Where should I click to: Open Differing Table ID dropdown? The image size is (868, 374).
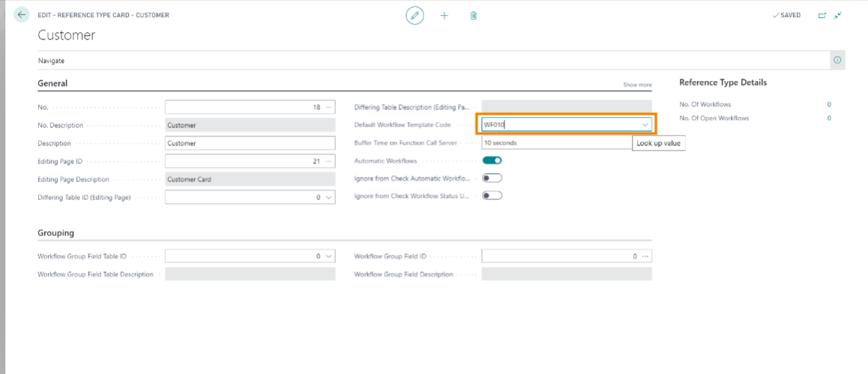[329, 197]
